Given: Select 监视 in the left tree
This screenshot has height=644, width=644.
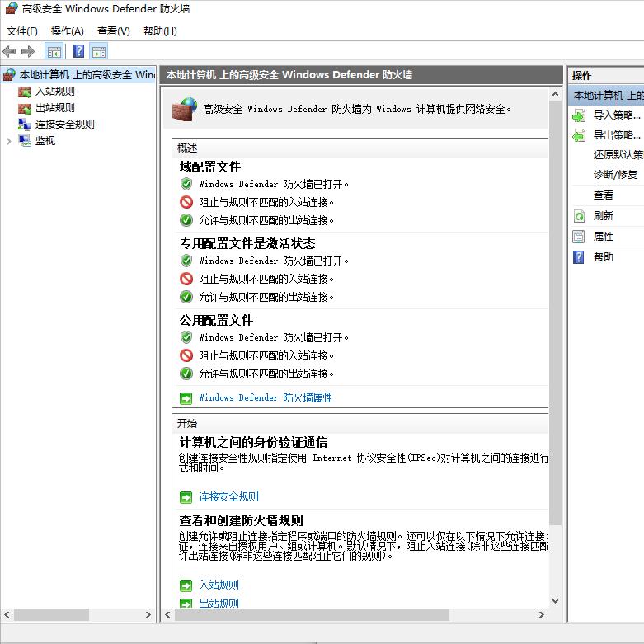Looking at the screenshot, I should (45, 141).
